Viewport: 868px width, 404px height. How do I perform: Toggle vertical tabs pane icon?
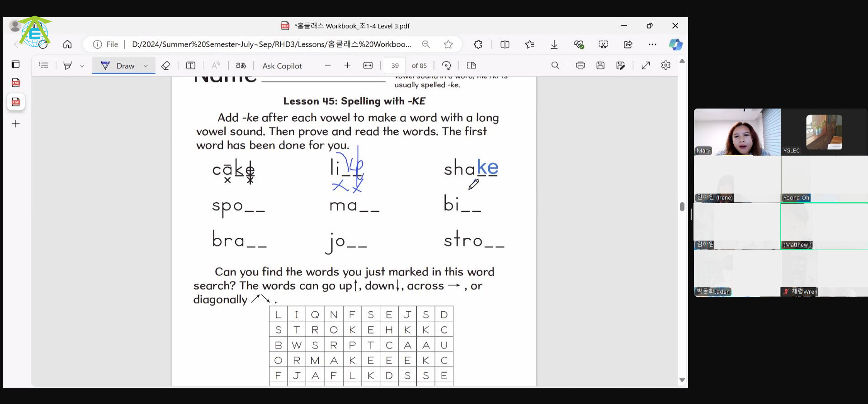click(16, 64)
